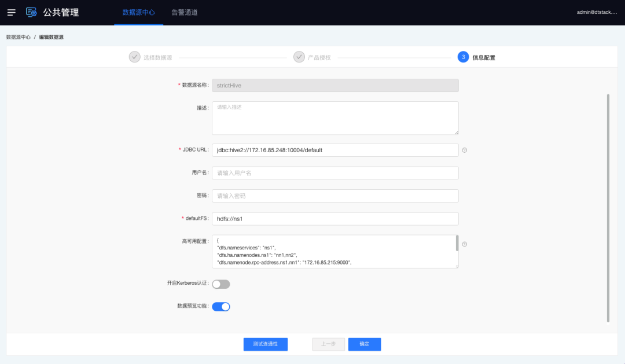Click the 公共管理 logo icon
This screenshot has height=364, width=625.
(31, 12)
